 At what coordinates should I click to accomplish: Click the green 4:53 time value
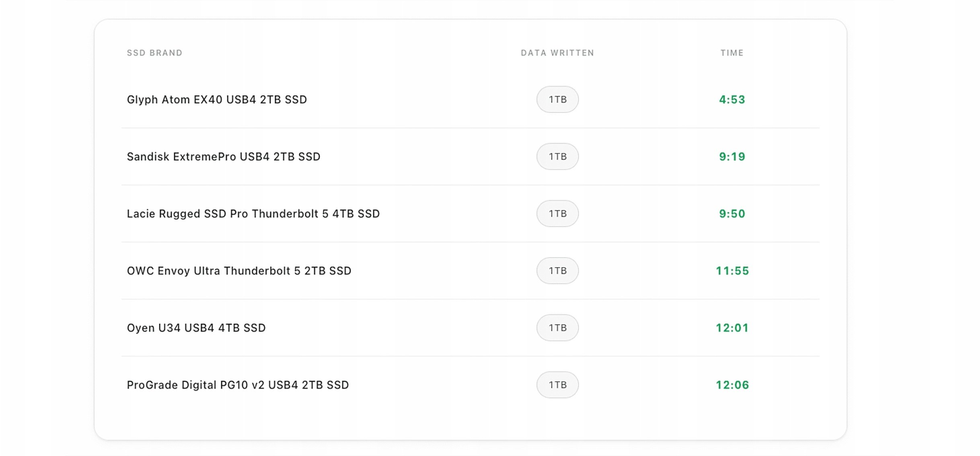tap(732, 99)
